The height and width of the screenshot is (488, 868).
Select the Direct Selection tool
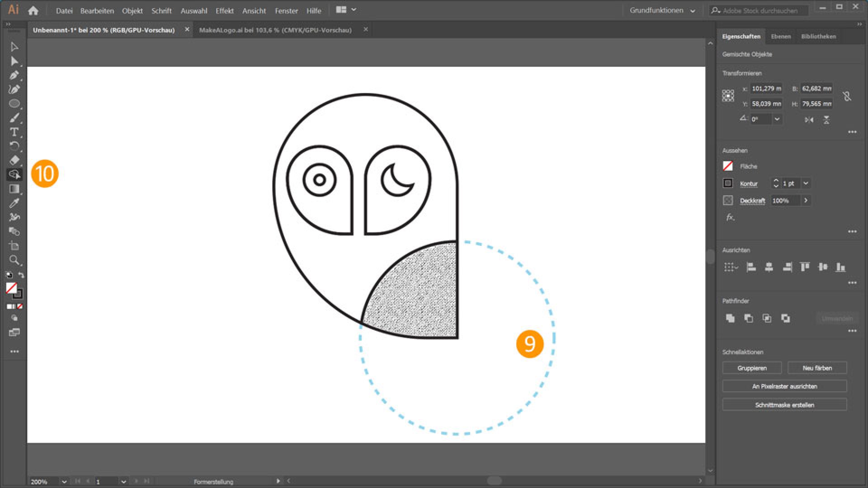(14, 61)
